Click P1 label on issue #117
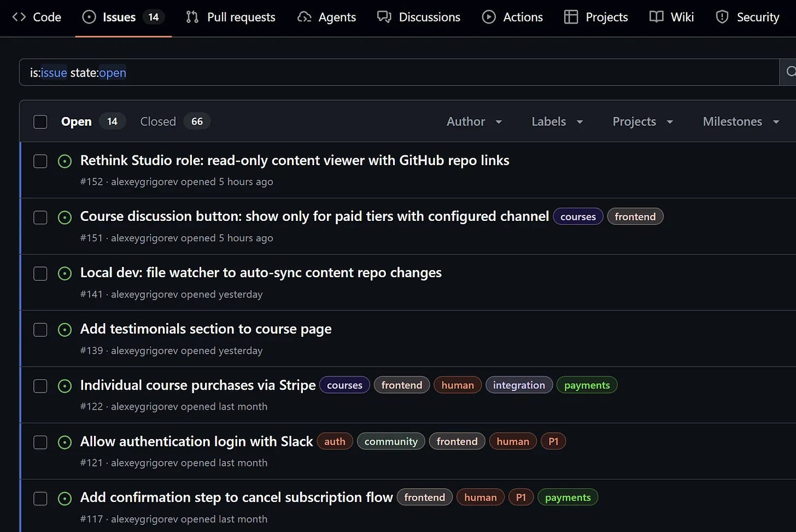This screenshot has height=532, width=796. coord(521,498)
